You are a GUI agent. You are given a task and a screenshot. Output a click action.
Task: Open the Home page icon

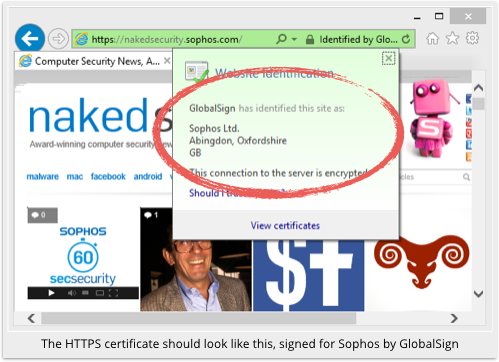432,38
